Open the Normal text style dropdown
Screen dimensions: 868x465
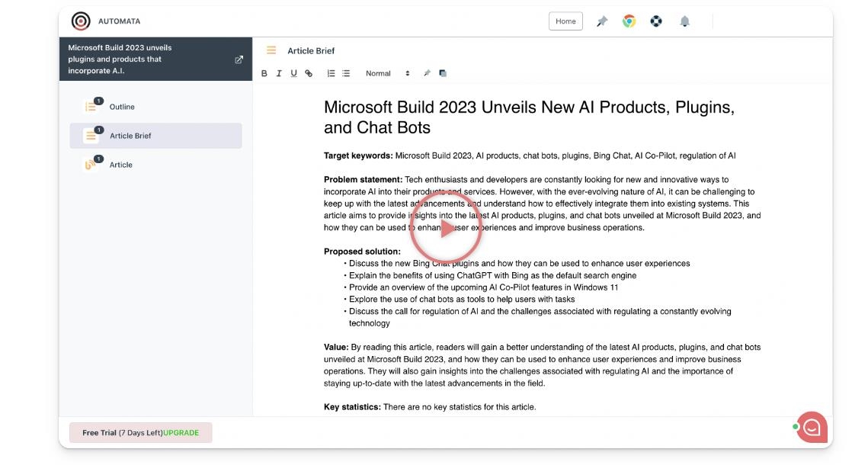[x=387, y=73]
